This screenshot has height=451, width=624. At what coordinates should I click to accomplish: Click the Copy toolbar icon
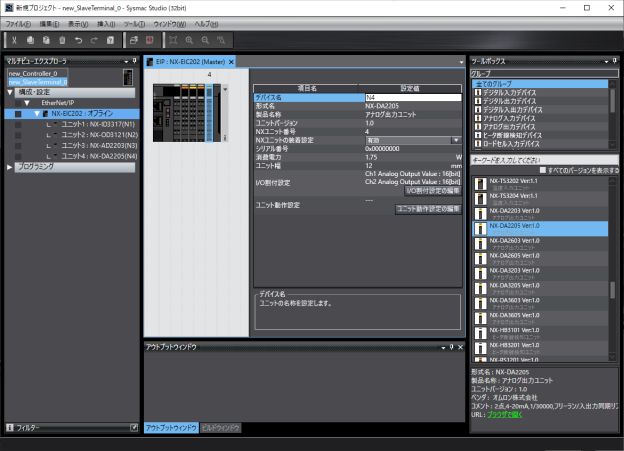pos(30,40)
